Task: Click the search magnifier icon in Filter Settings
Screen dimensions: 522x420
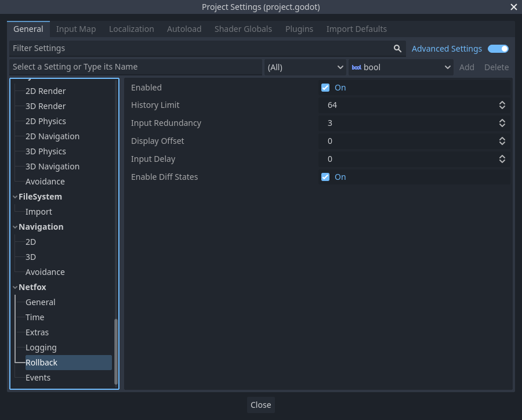Action: click(397, 48)
